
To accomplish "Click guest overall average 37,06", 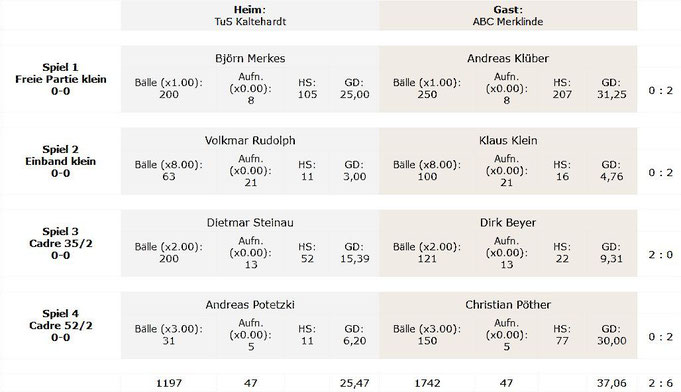I will coord(612,383).
